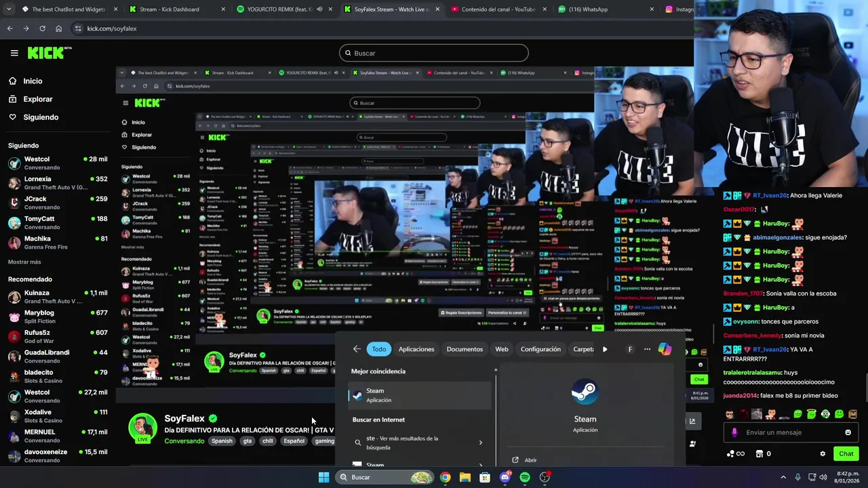Open three-dots more options in search panel

tap(647, 349)
